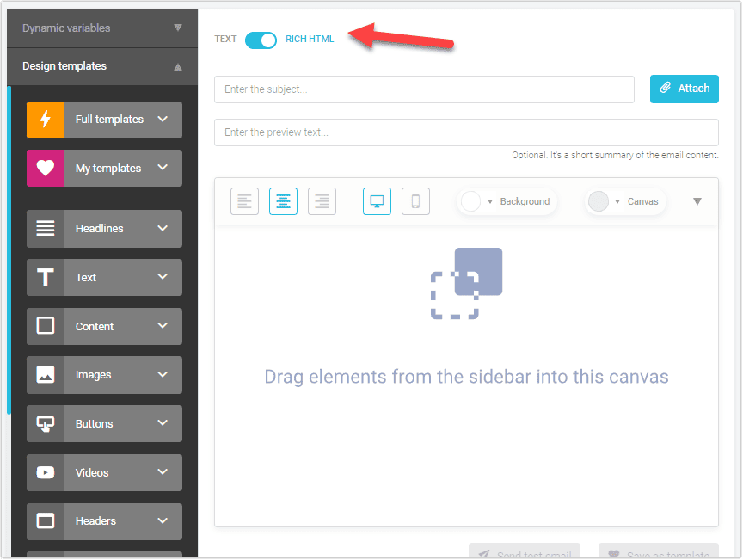The height and width of the screenshot is (560, 743).
Task: Click the Attach button
Action: (685, 89)
